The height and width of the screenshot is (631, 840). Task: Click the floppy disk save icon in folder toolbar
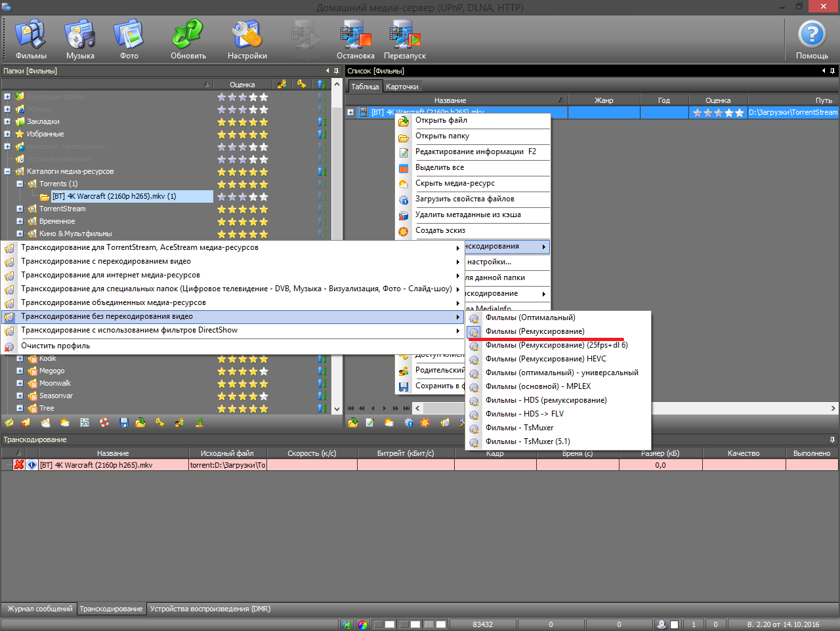coord(124,423)
